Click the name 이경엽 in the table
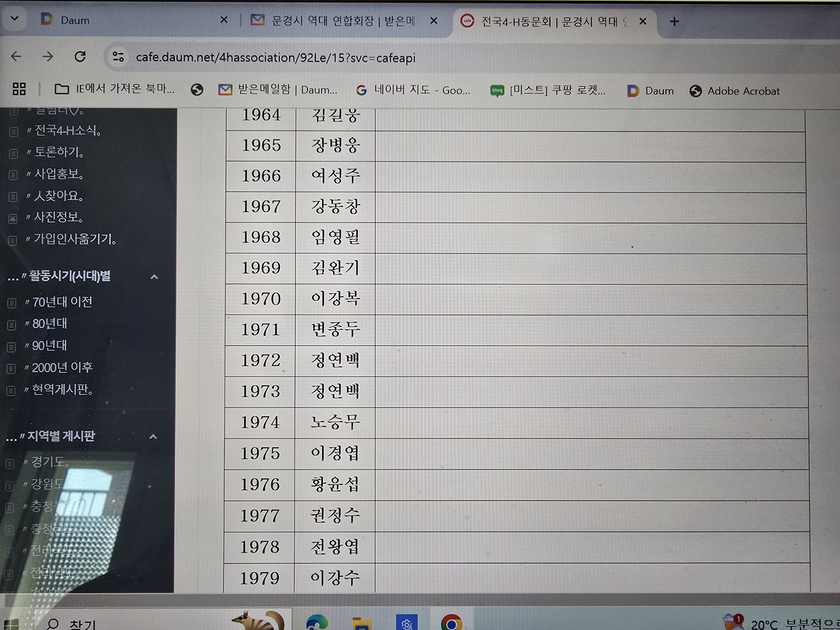This screenshot has width=840, height=630. (x=335, y=453)
